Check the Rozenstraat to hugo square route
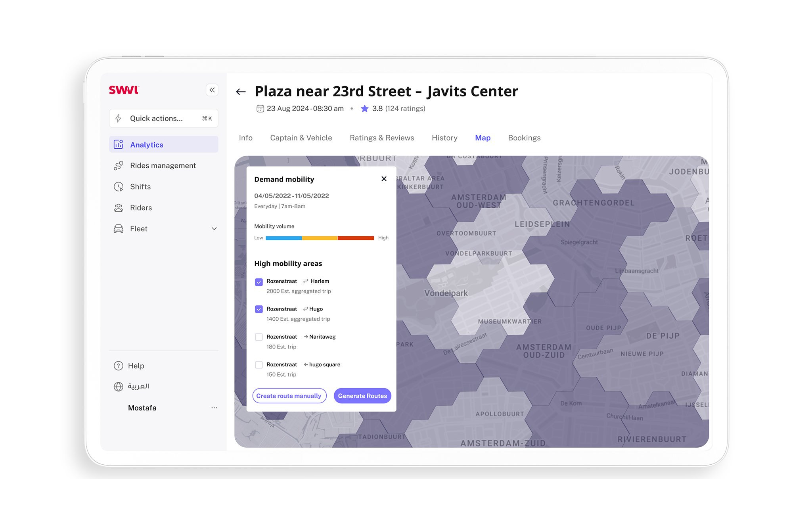 259,364
